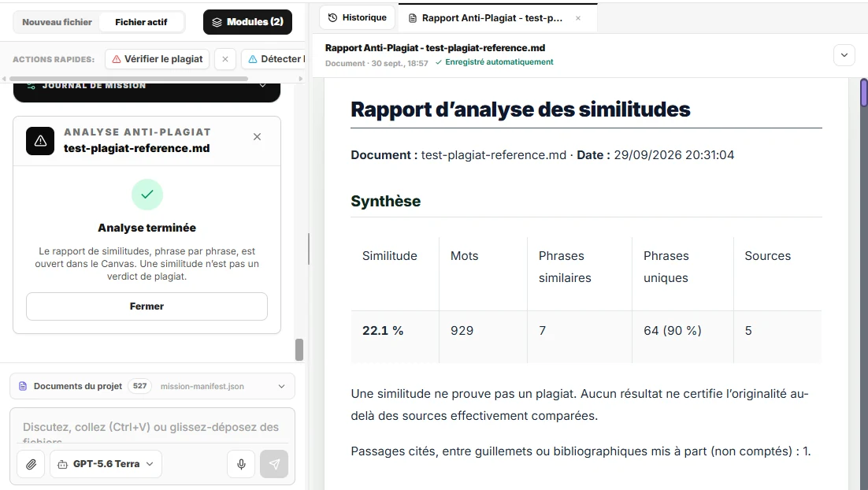
Task: Click the Historique clock icon
Action: 332,17
